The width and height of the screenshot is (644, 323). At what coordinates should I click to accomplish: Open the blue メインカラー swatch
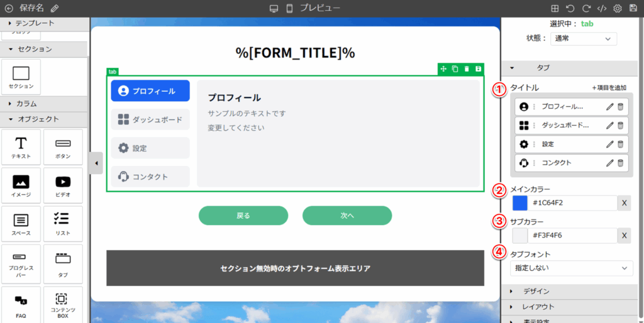point(520,203)
